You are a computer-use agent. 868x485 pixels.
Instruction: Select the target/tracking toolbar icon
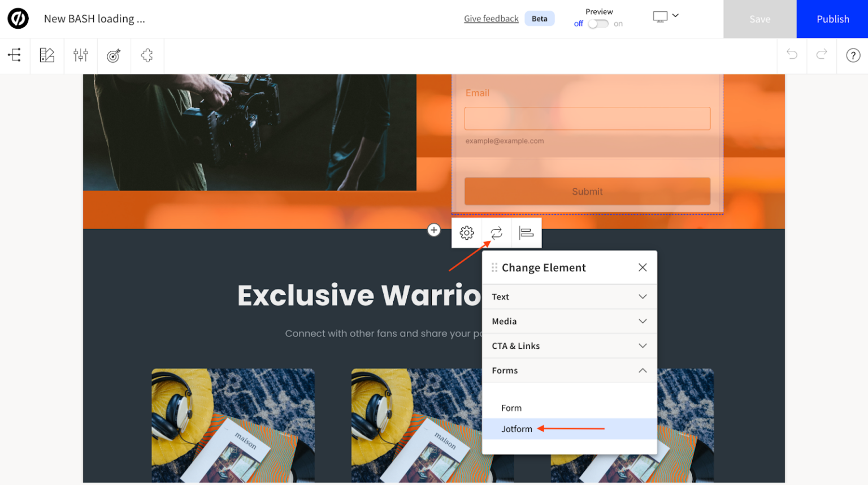(x=114, y=55)
